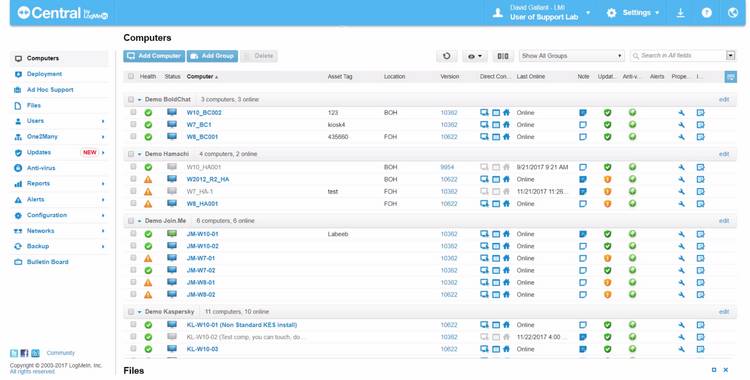750x380 pixels.
Task: Open the Community link in footer
Action: click(x=61, y=353)
